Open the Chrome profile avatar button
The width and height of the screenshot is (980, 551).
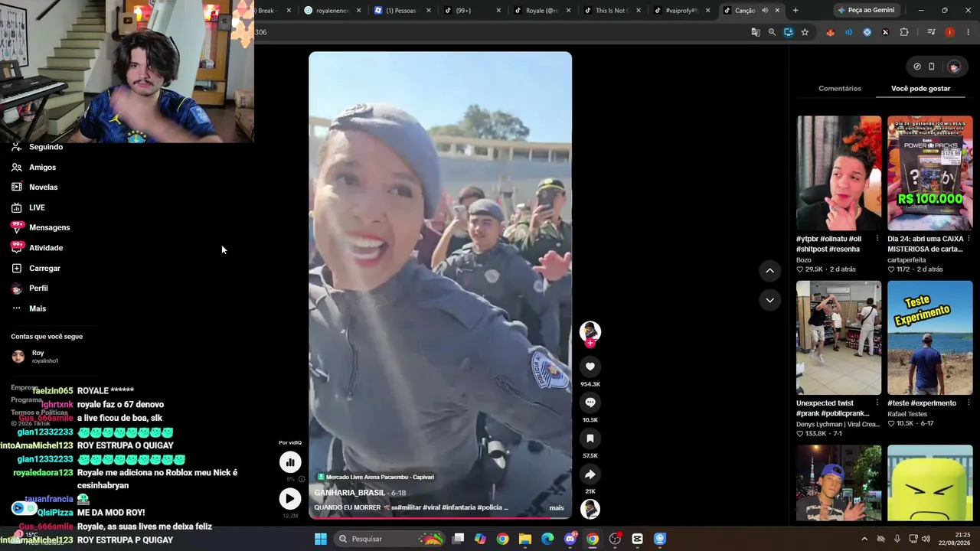pyautogui.click(x=950, y=32)
